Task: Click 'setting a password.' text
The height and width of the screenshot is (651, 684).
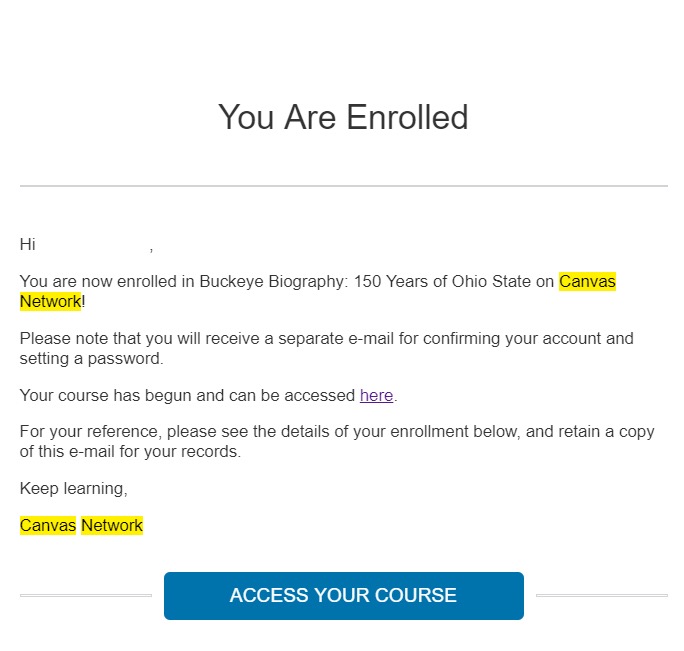Action: point(92,359)
